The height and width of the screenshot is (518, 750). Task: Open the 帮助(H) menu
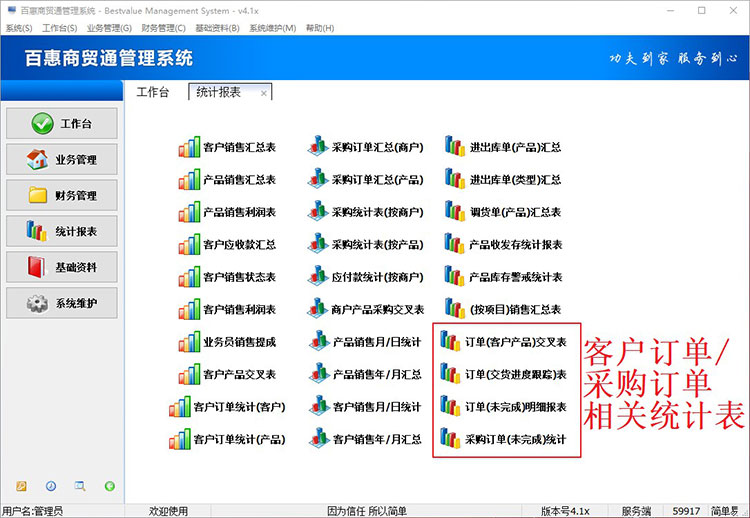320,28
